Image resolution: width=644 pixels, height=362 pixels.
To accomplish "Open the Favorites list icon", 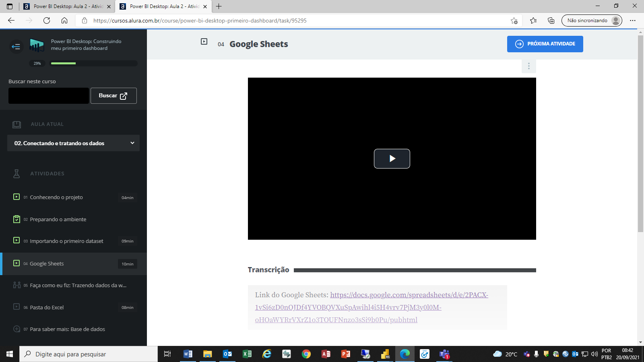I will click(x=533, y=21).
